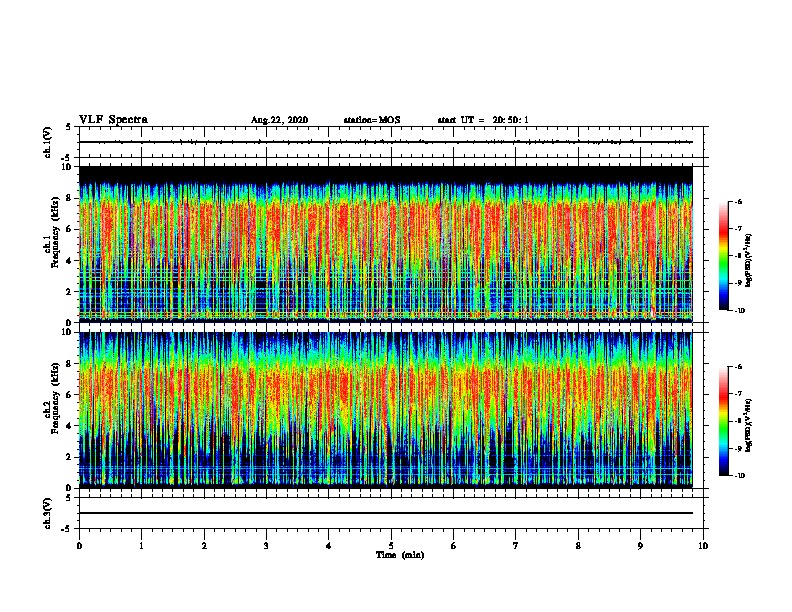Viewport: 792px width, 612px height.
Task: Select the ch.2 "Frequency (kHz)" axis label
Action: 55,398
